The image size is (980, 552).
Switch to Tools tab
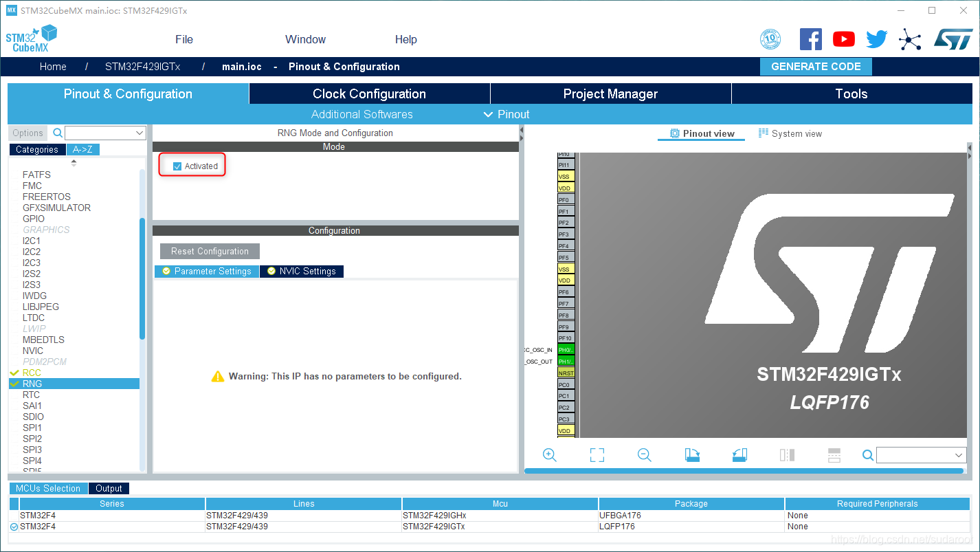[x=851, y=94]
